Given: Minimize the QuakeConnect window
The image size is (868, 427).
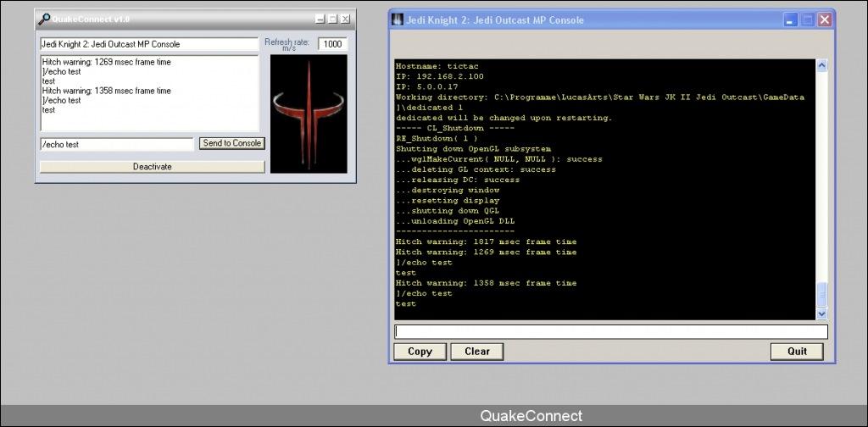Looking at the screenshot, I should click(320, 19).
